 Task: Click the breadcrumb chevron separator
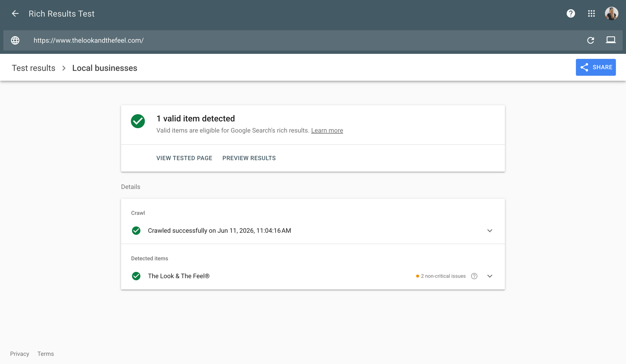tap(64, 68)
